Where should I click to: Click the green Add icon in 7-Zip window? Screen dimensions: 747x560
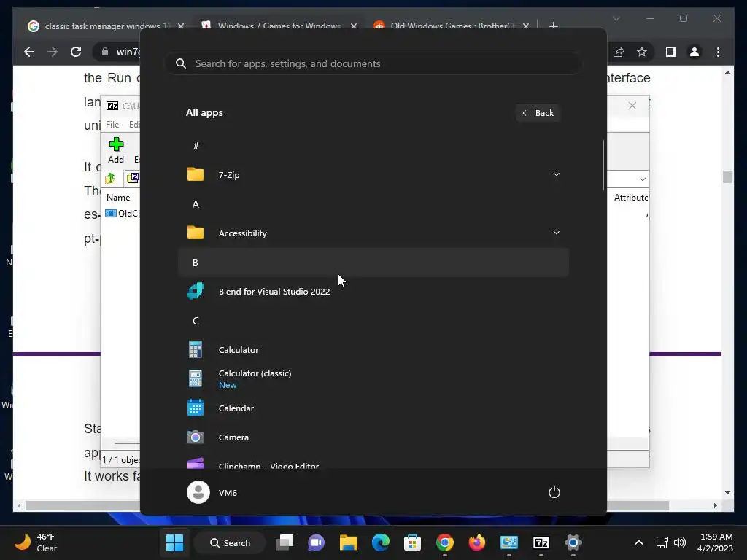pyautogui.click(x=116, y=144)
